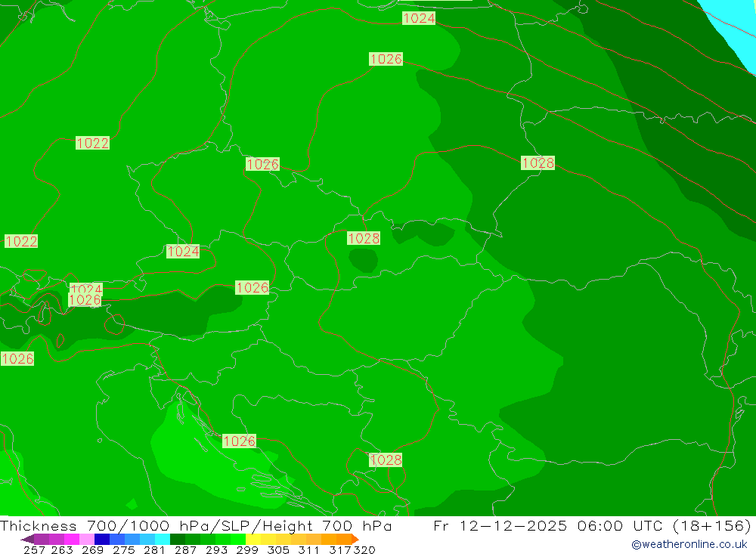Click legend value 269
This screenshot has width=756, height=554.
point(92,549)
